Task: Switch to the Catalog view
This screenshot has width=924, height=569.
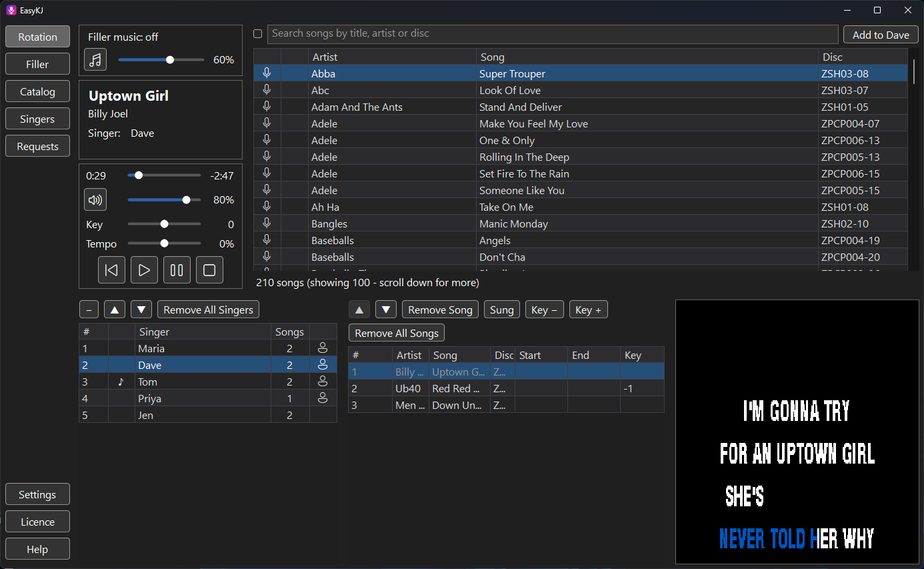Action: [37, 91]
